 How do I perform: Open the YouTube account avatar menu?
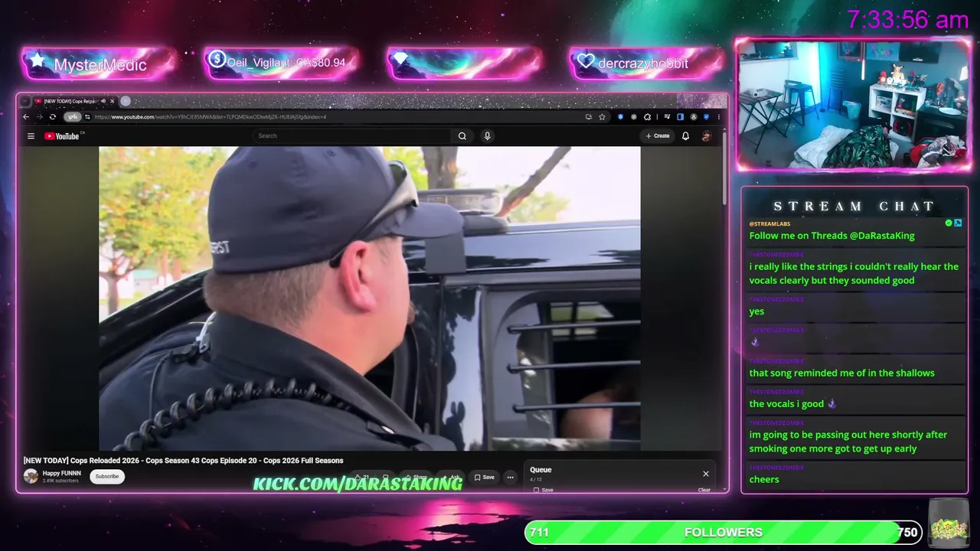pyautogui.click(x=706, y=136)
